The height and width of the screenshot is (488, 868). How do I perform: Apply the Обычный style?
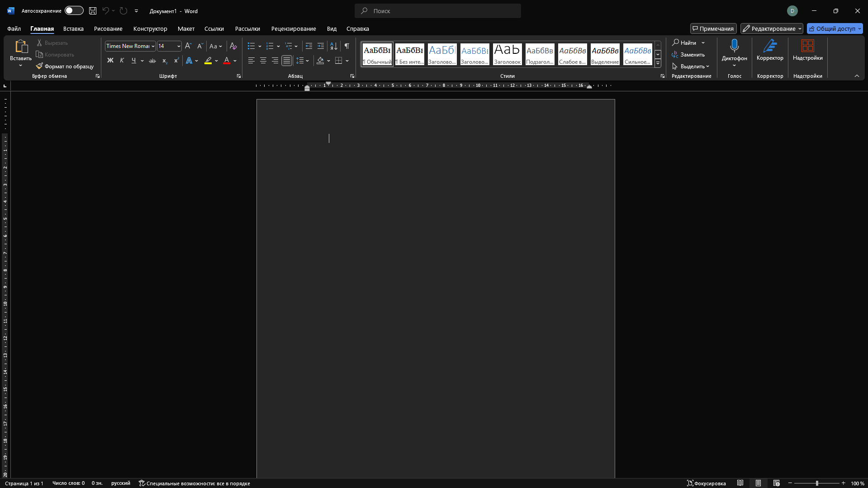377,54
